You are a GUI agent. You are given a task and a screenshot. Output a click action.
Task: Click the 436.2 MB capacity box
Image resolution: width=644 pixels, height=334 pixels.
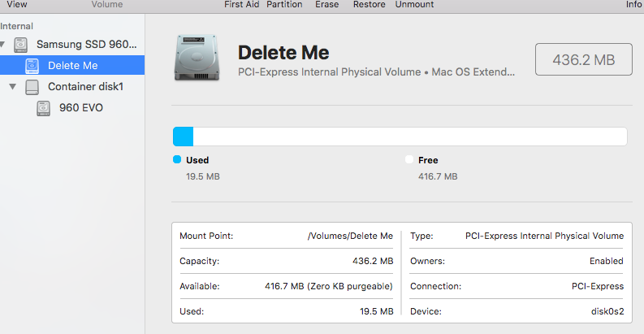tap(584, 59)
